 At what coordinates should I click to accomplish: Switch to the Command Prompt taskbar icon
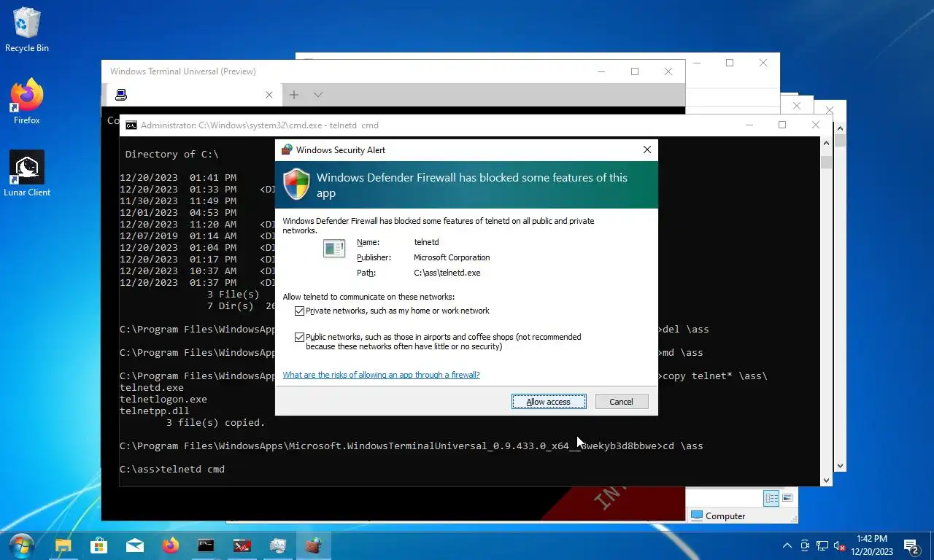coord(207,545)
